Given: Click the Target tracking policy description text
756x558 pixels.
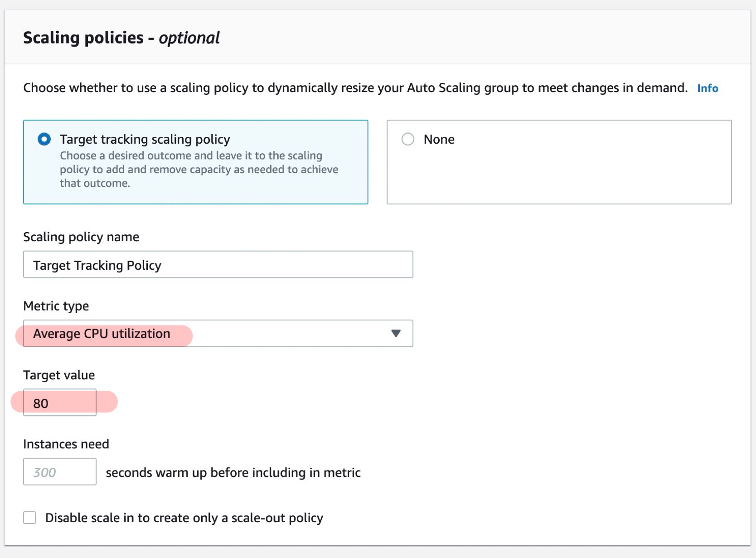Looking at the screenshot, I should coord(199,170).
